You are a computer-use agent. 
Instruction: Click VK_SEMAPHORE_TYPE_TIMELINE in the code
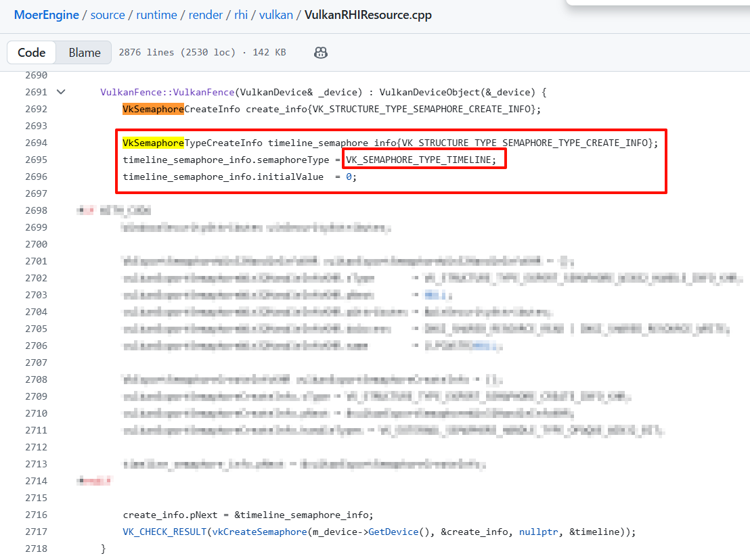[418, 160]
